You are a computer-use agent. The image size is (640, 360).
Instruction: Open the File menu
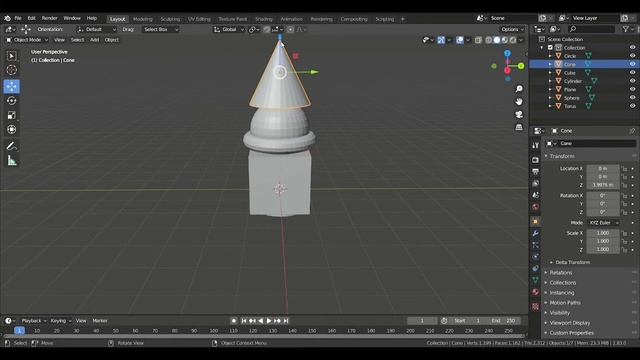tap(18, 18)
